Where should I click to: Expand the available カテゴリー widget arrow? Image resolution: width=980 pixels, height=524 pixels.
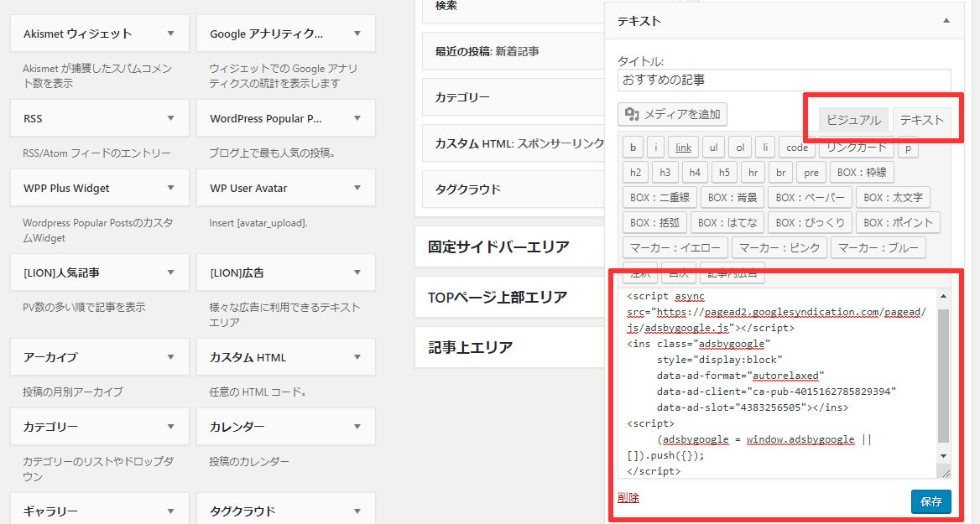[x=170, y=427]
